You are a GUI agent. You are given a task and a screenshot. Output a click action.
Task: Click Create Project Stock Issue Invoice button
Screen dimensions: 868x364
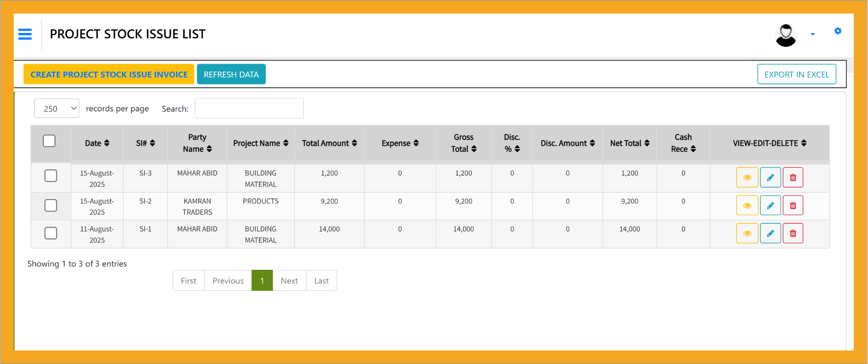point(109,74)
